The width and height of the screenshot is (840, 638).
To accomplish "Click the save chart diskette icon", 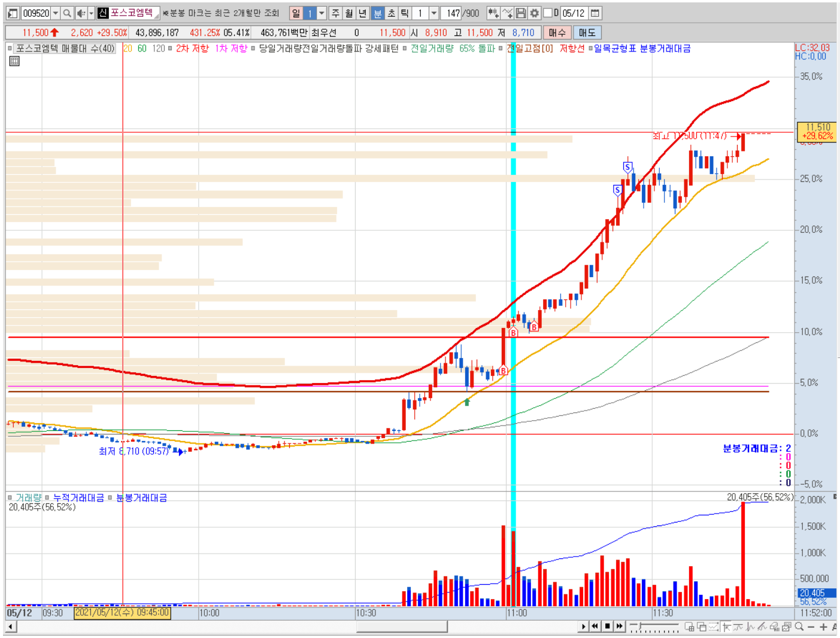I will (x=521, y=13).
